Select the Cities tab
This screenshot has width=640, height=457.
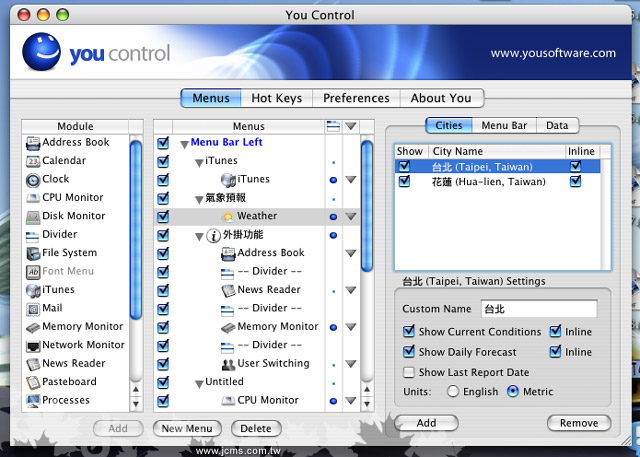click(449, 126)
